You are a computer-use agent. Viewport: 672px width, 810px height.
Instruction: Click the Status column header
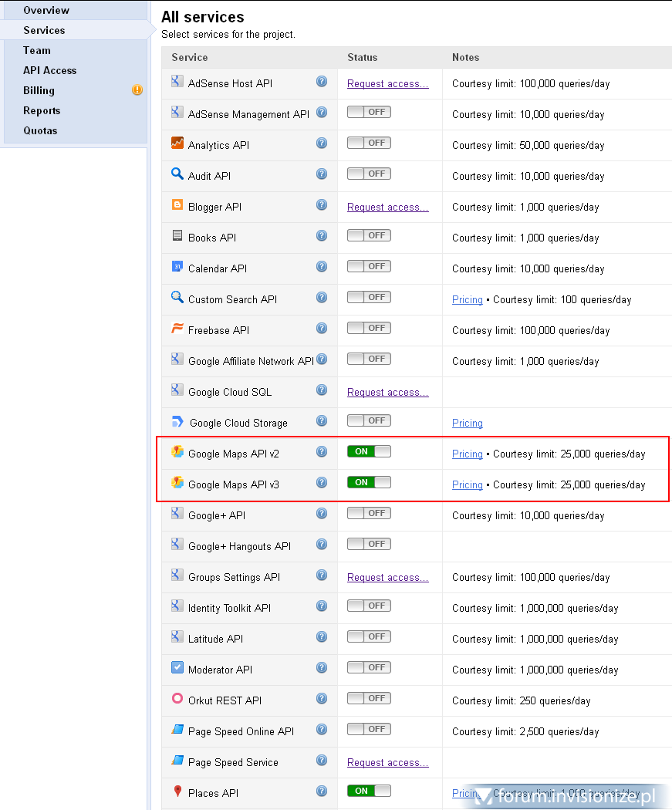pyautogui.click(x=362, y=57)
